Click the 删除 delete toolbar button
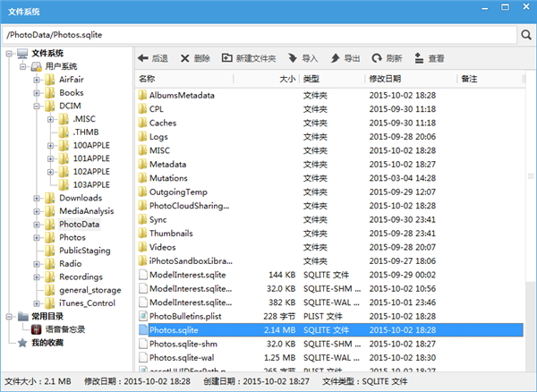537x392 pixels. pos(195,58)
